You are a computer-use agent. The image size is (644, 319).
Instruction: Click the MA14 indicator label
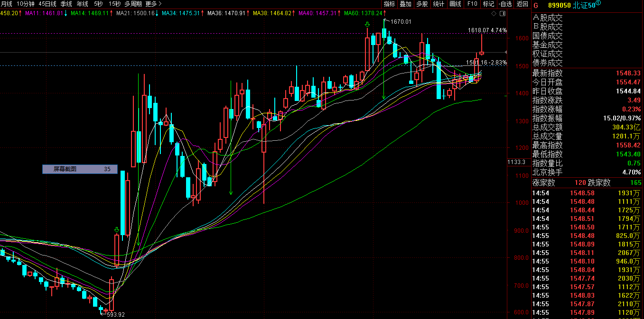click(90, 13)
